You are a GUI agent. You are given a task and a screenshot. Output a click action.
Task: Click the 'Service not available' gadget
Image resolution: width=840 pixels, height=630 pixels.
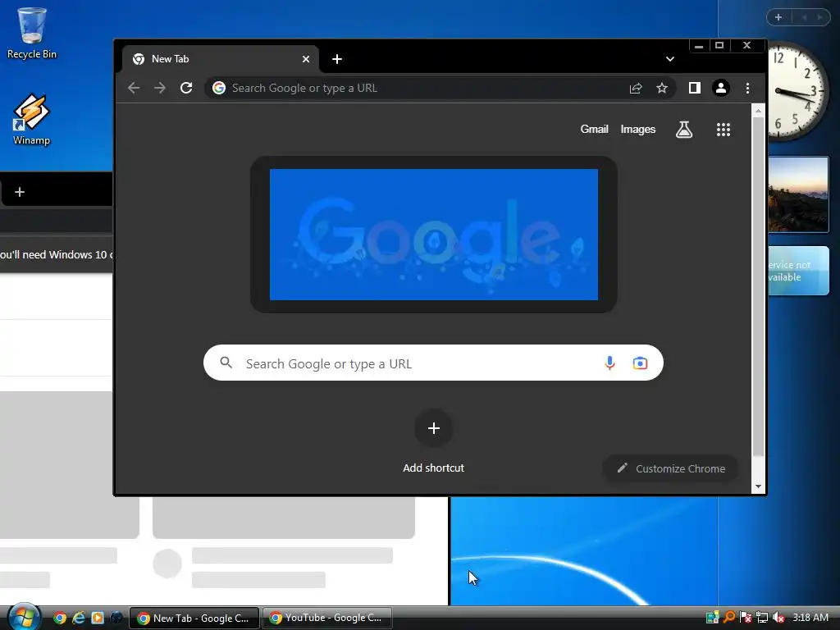point(798,271)
